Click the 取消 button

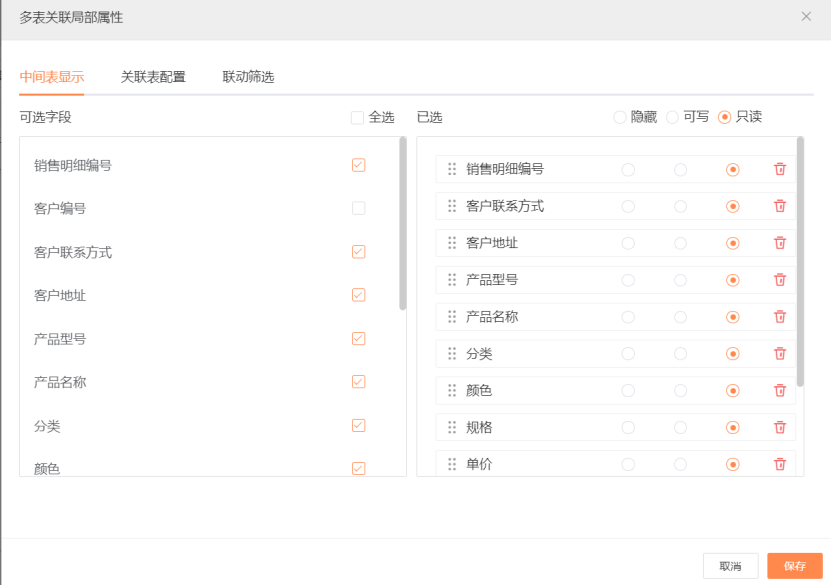click(730, 566)
